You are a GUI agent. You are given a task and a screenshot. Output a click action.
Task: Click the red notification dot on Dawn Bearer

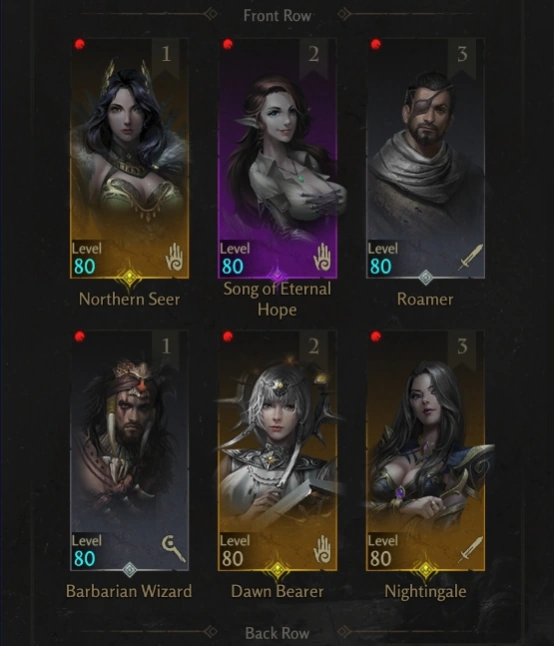(x=228, y=337)
